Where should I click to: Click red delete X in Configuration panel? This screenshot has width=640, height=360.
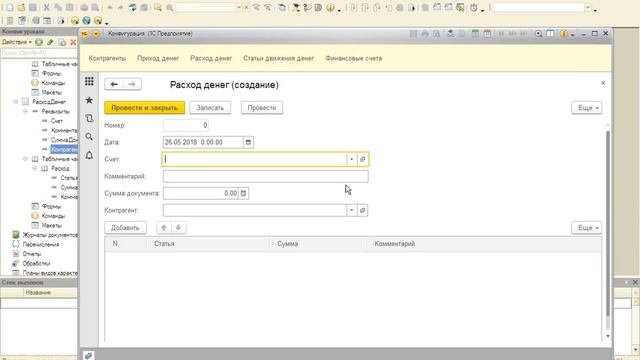pos(73,42)
